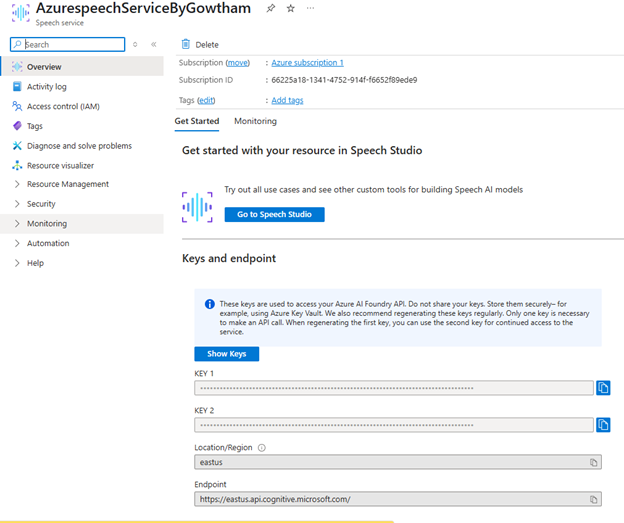Delete the Speech resource
This screenshot has width=624, height=523.
coord(200,45)
